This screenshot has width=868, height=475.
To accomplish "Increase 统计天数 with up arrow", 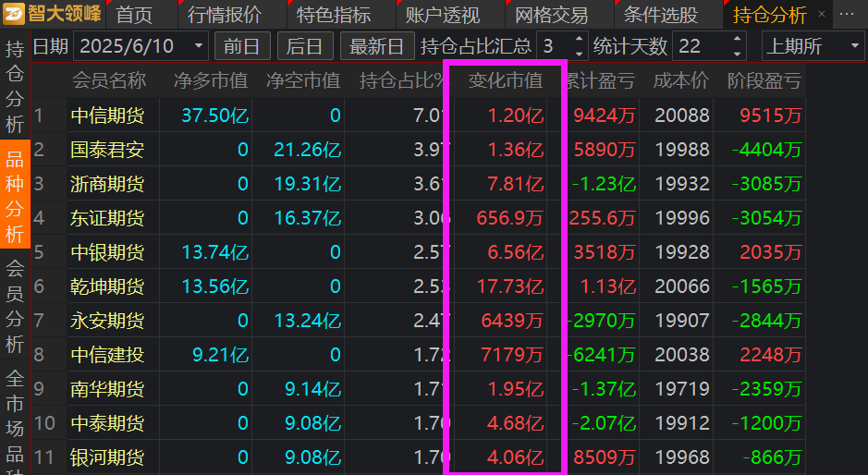I will pos(737,40).
